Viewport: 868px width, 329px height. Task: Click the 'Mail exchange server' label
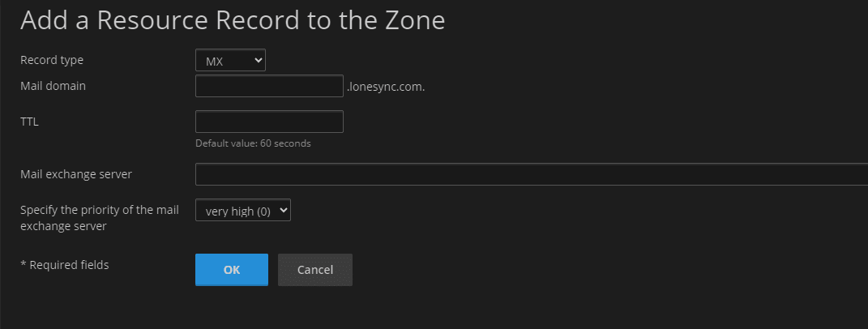click(x=76, y=173)
